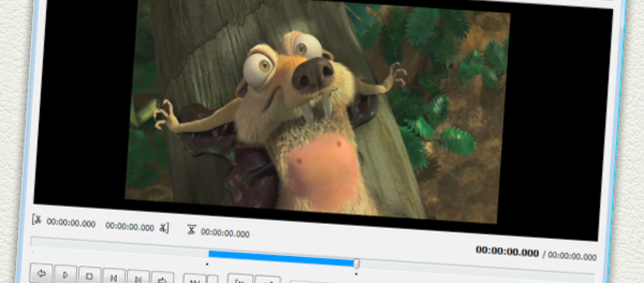Step to the next frame
This screenshot has width=644, height=283.
pyautogui.click(x=138, y=279)
